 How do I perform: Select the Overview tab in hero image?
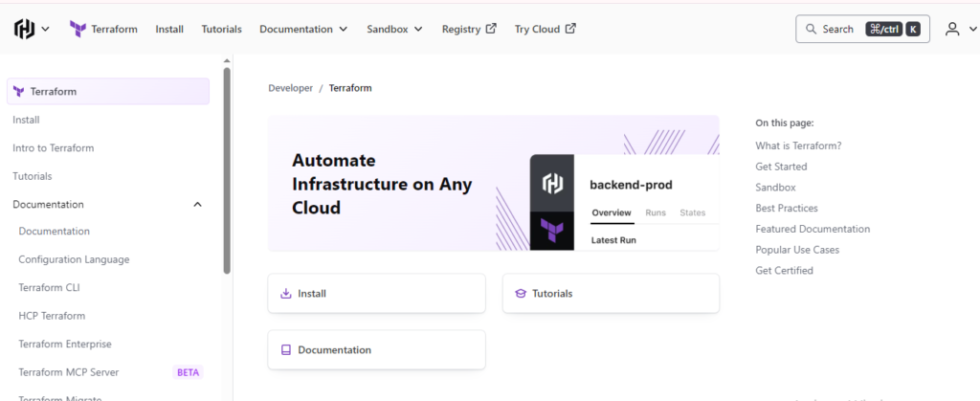612,213
